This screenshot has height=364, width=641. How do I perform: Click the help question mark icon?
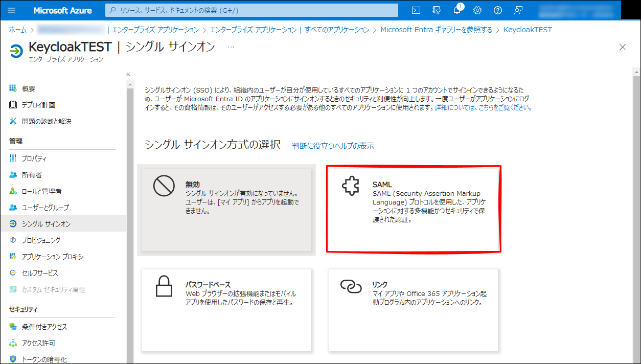[x=498, y=10]
